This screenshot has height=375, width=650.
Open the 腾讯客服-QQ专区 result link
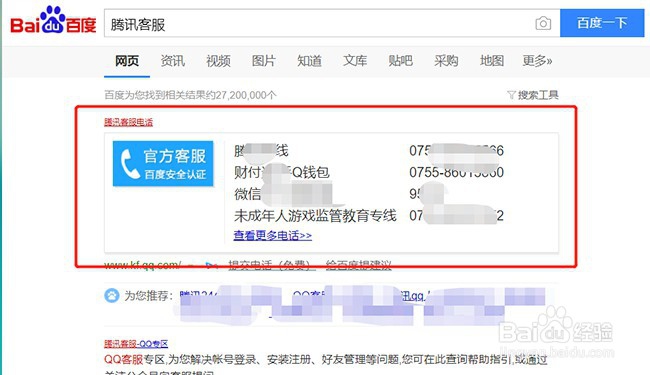136,344
